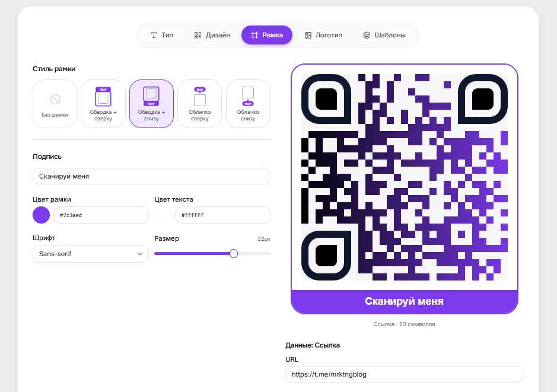The height and width of the screenshot is (392, 557).
Task: Select the Рамка tab
Action: (x=267, y=35)
